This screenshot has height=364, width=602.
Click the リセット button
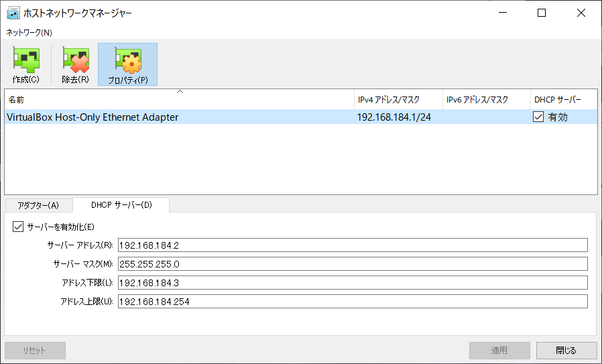pyautogui.click(x=35, y=350)
